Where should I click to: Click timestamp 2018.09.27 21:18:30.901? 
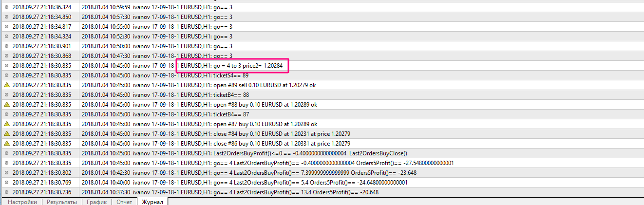(x=41, y=46)
